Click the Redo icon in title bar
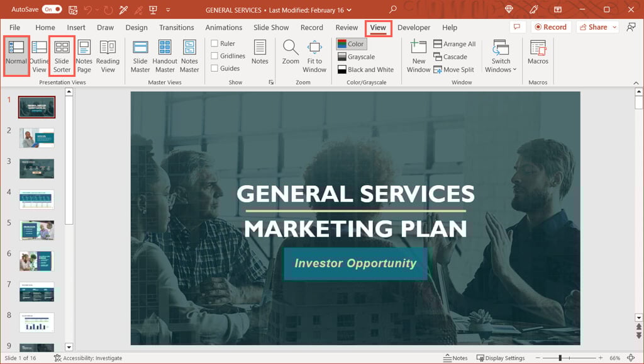 click(x=108, y=10)
